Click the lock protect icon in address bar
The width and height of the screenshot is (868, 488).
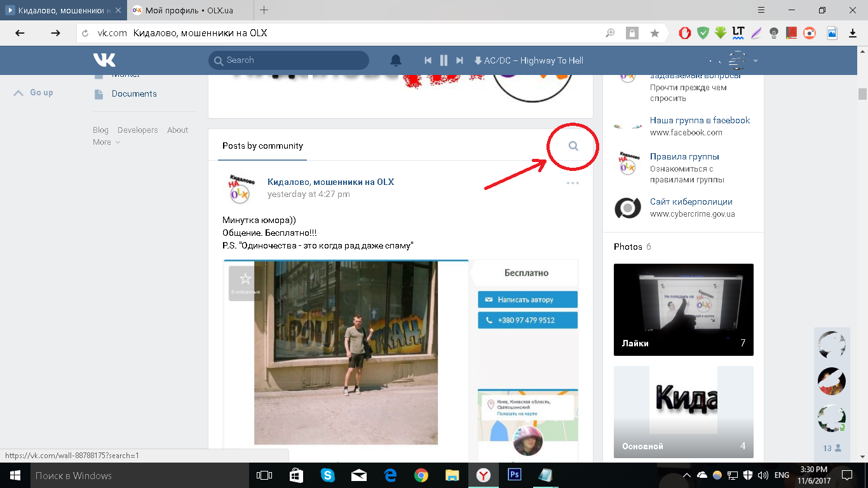pyautogui.click(x=632, y=33)
